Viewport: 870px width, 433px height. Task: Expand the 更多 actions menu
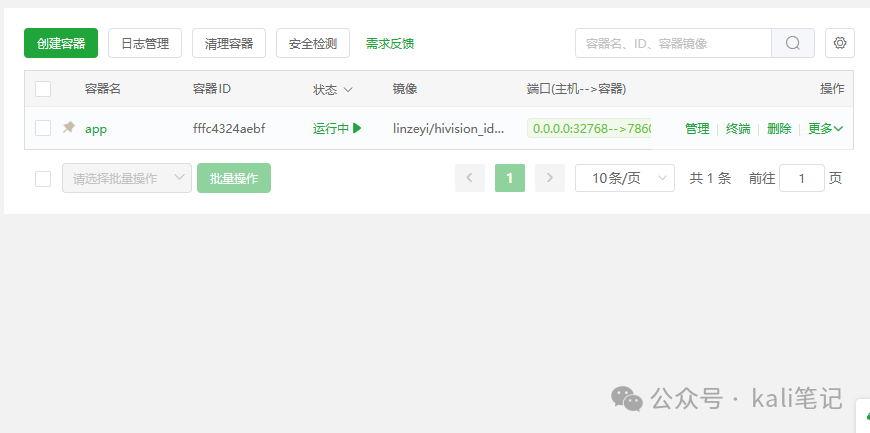825,129
